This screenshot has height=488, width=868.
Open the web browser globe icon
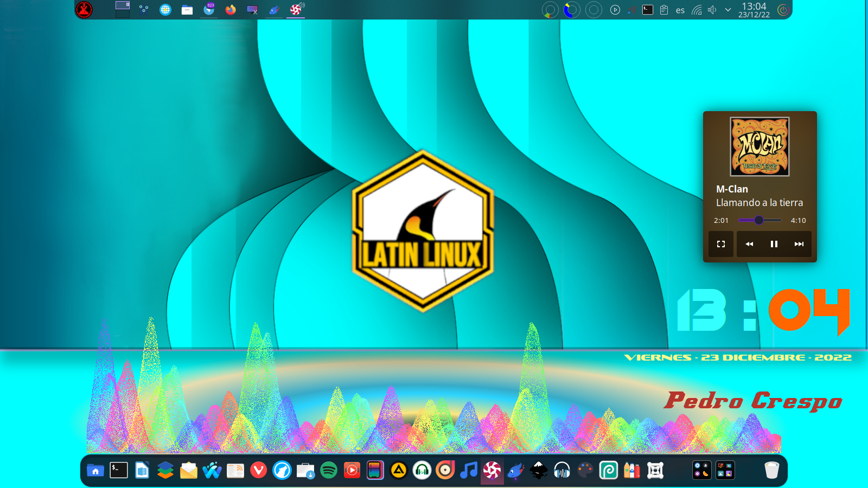pos(165,10)
